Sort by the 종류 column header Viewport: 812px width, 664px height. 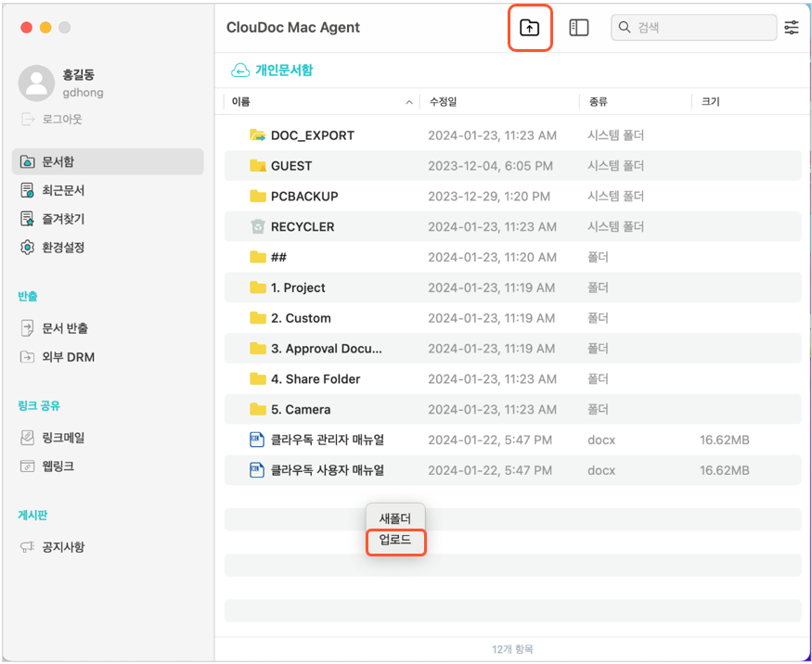599,102
